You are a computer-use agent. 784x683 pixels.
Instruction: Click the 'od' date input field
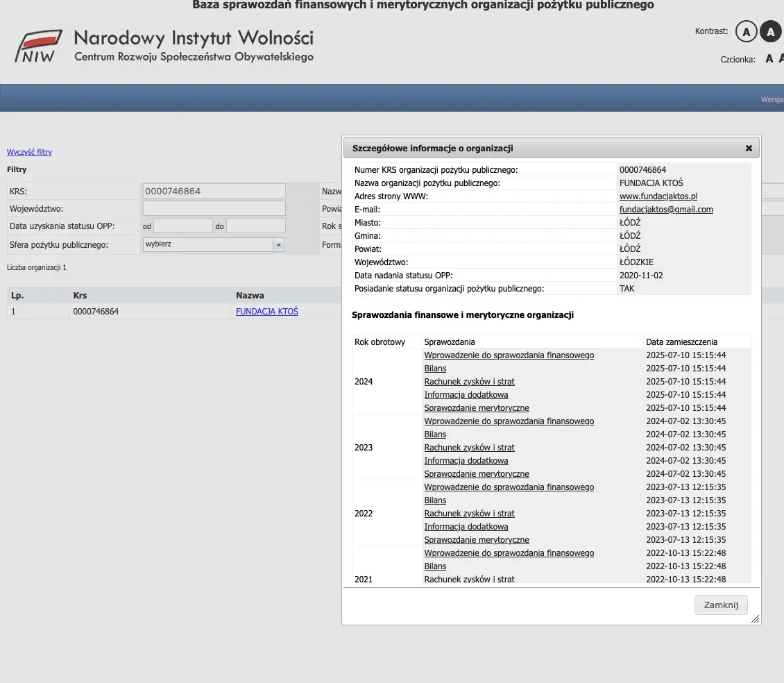(183, 226)
